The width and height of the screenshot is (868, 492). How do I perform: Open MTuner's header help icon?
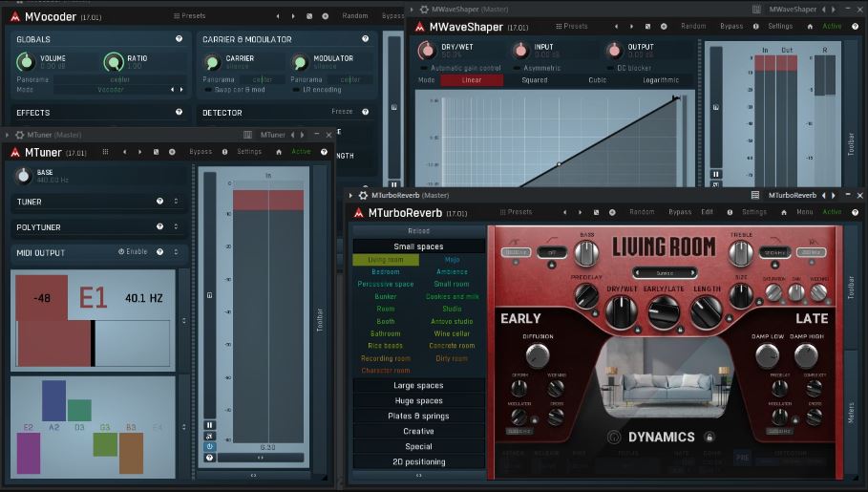324,152
